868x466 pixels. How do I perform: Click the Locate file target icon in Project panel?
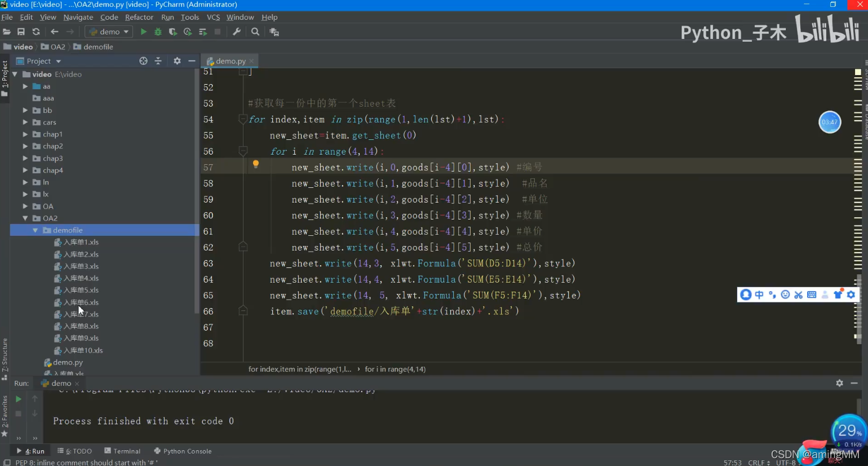[144, 61]
